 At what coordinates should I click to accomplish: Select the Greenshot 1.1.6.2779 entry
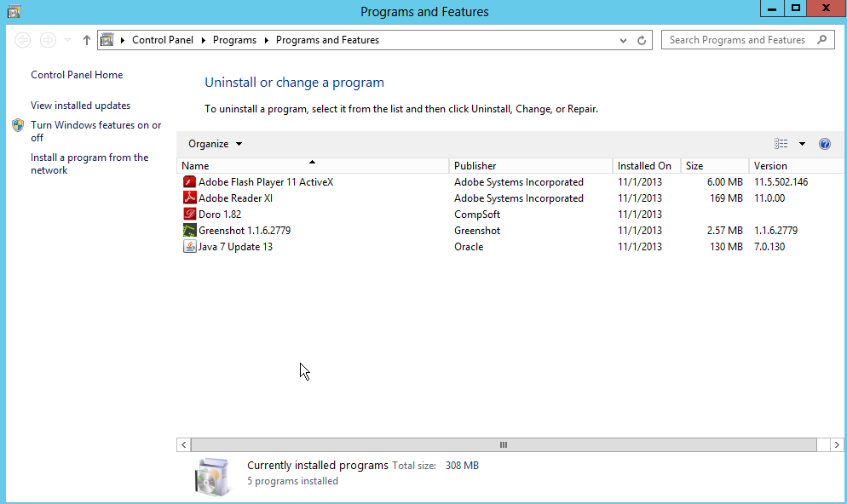pyautogui.click(x=510, y=231)
